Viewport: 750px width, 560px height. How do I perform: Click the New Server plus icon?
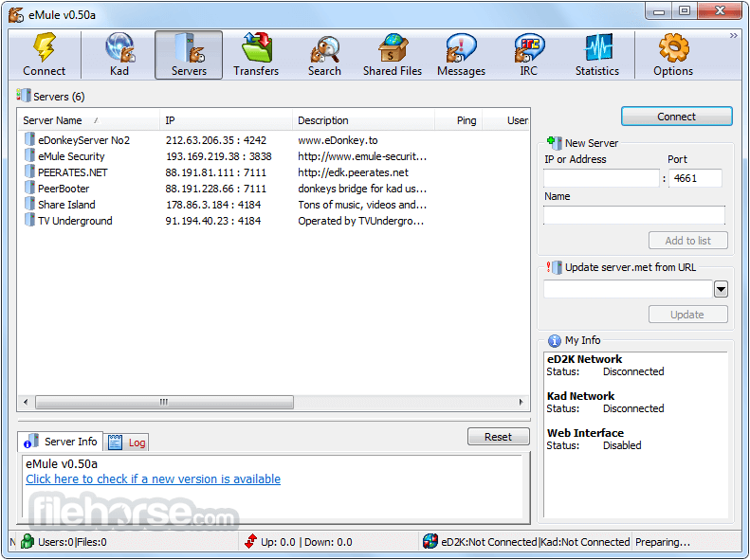(x=555, y=142)
